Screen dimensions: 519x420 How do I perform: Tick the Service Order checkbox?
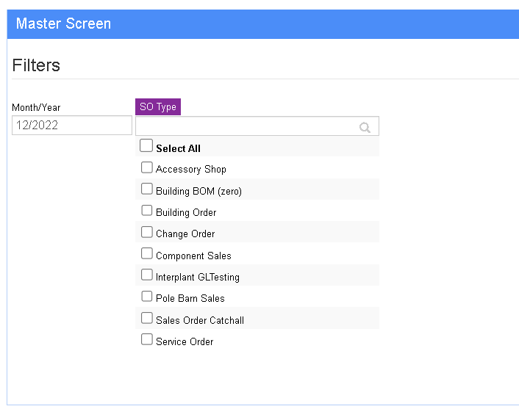click(146, 339)
